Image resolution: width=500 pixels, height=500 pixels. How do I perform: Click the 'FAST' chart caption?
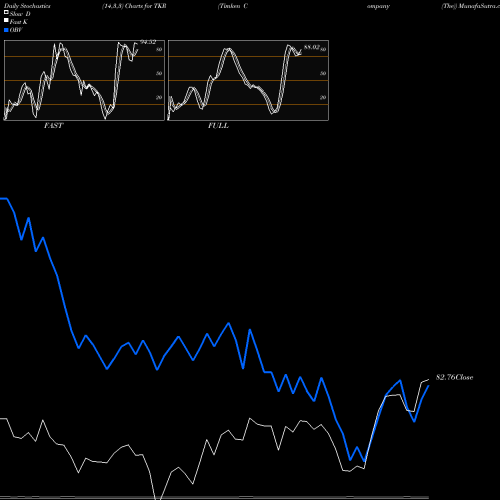pyautogui.click(x=53, y=126)
